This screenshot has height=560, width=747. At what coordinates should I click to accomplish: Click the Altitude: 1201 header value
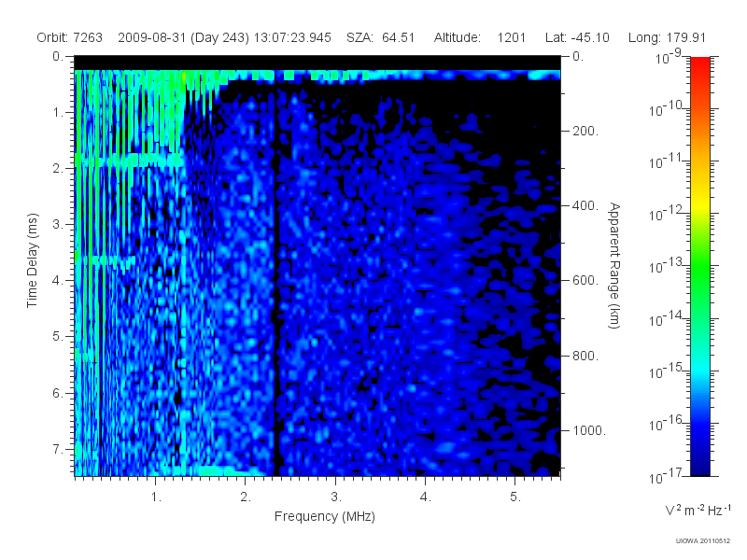pos(479,37)
